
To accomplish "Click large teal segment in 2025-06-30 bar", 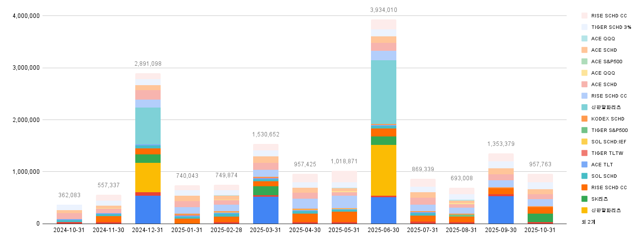I will [x=383, y=92].
